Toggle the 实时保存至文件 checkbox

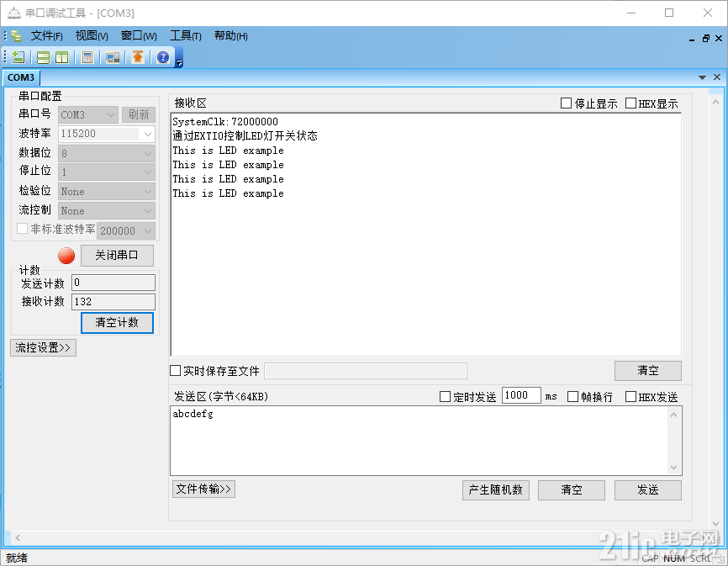pos(175,371)
